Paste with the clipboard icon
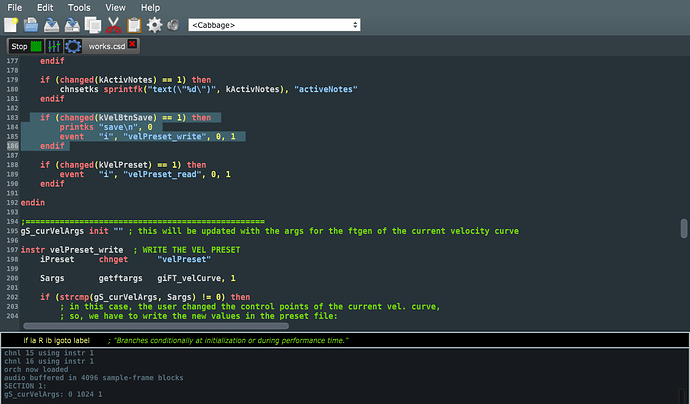This screenshot has width=690, height=404. click(134, 25)
